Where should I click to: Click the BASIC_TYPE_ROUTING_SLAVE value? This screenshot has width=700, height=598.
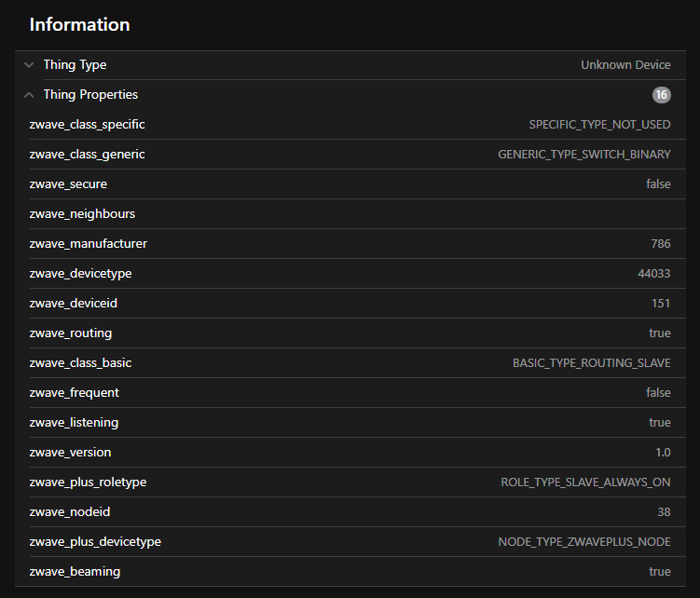(x=591, y=363)
